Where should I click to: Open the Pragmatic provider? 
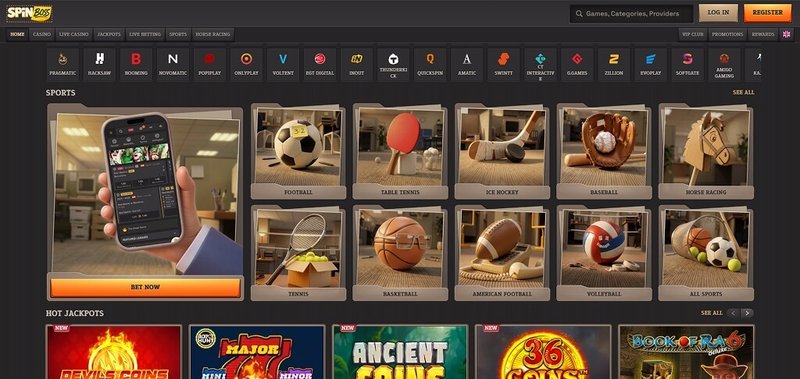(63, 64)
